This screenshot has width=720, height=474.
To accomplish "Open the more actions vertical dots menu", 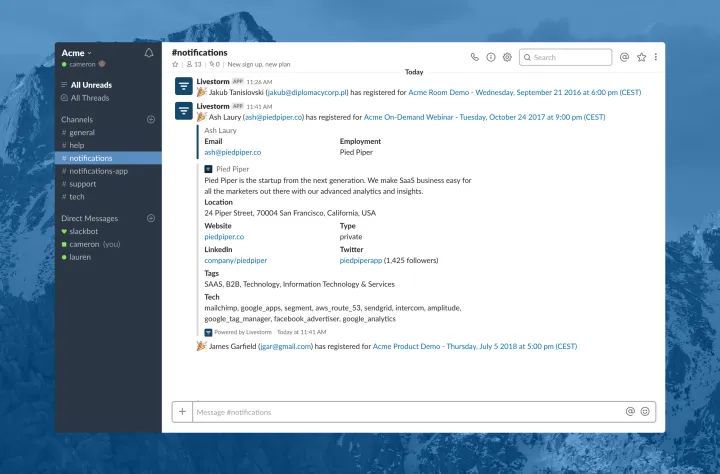I will (656, 57).
